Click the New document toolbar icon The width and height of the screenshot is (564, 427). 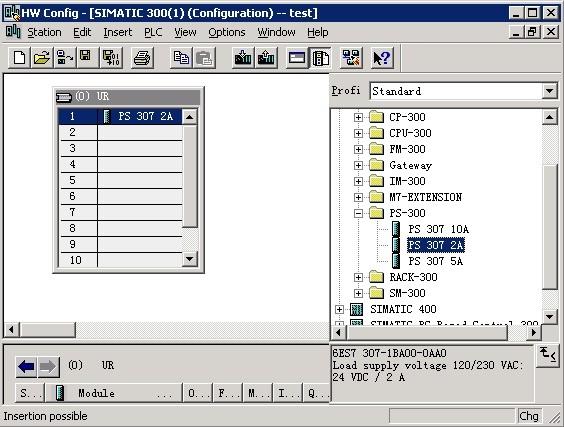coord(19,58)
